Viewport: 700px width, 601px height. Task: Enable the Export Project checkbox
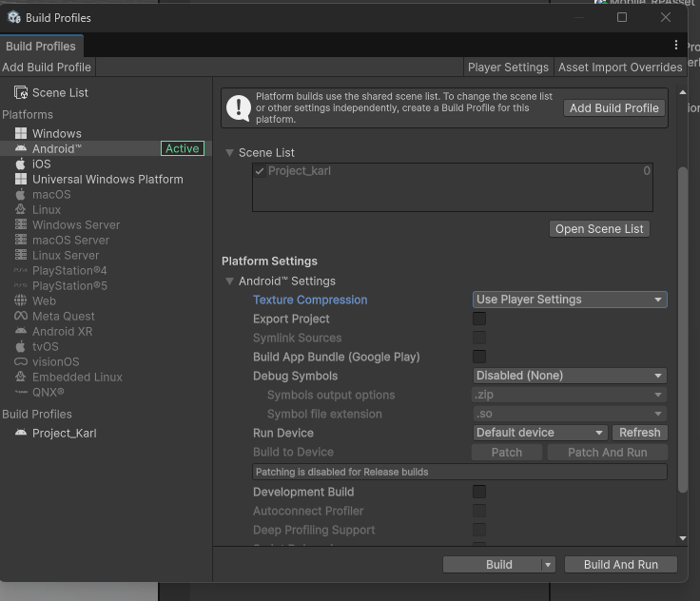click(479, 319)
